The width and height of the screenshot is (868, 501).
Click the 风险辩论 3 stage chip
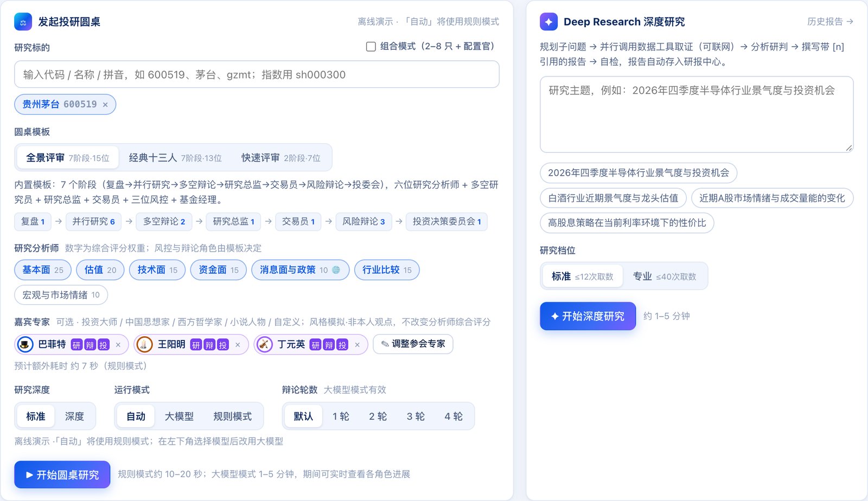(363, 222)
